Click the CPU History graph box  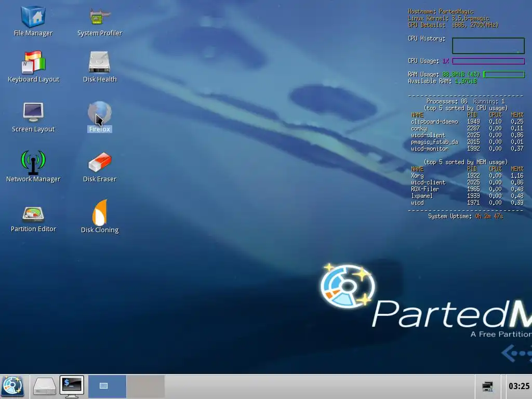(488, 46)
